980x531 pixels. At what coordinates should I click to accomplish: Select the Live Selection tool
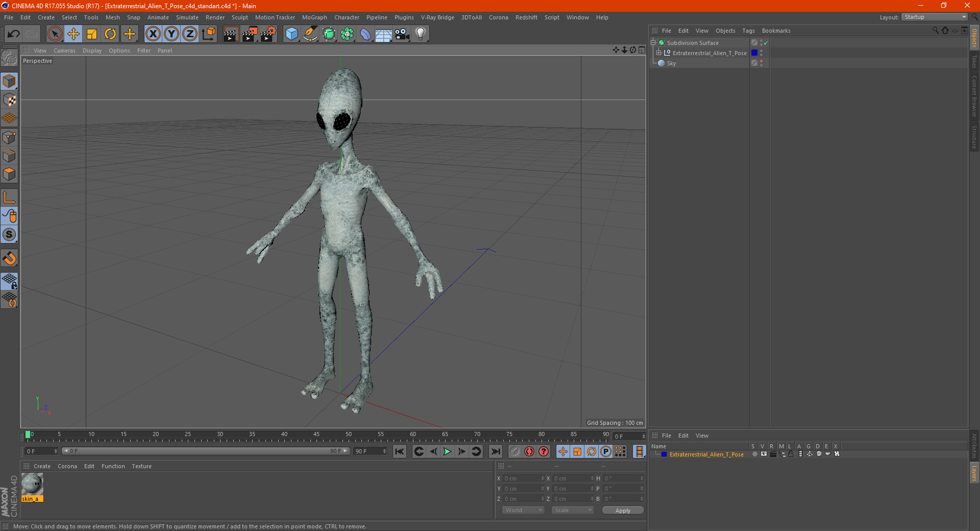tap(55, 34)
